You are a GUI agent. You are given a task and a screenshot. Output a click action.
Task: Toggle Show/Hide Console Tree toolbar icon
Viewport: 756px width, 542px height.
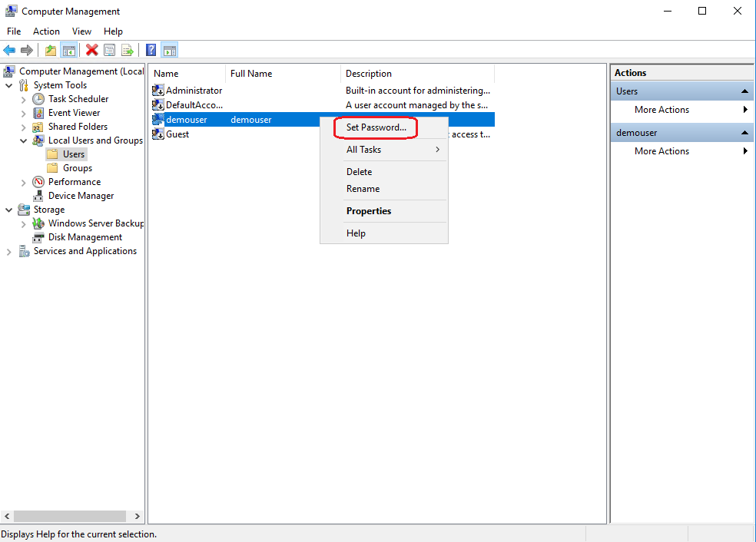coord(69,50)
